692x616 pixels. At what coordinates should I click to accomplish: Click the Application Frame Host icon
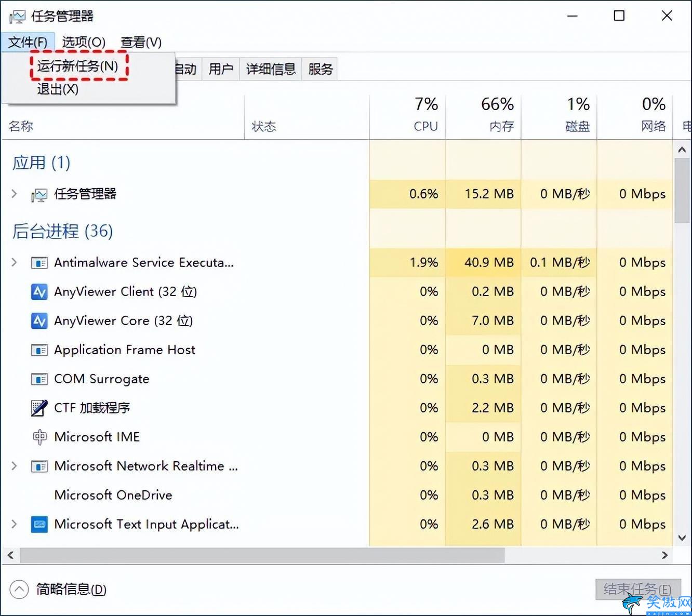[x=39, y=350]
